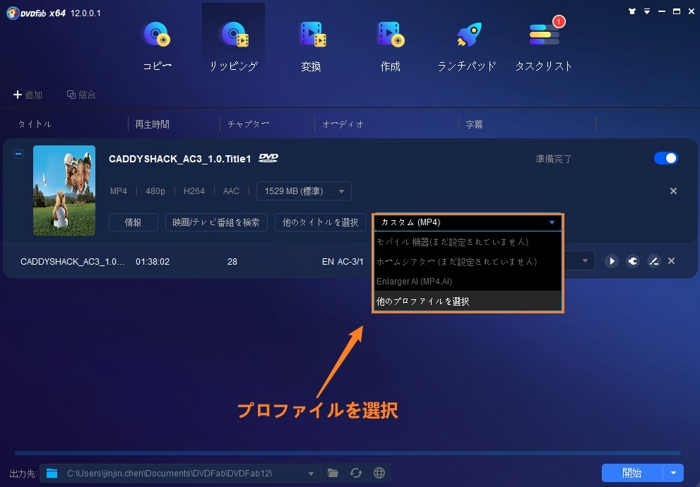Open the コピー (Copy) module
Screen dimensions: 700x487
click(157, 45)
